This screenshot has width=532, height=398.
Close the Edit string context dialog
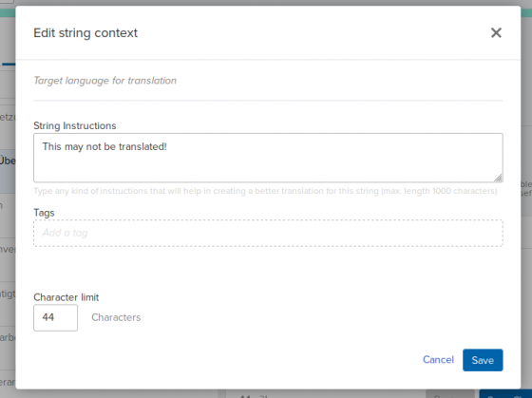click(x=496, y=33)
